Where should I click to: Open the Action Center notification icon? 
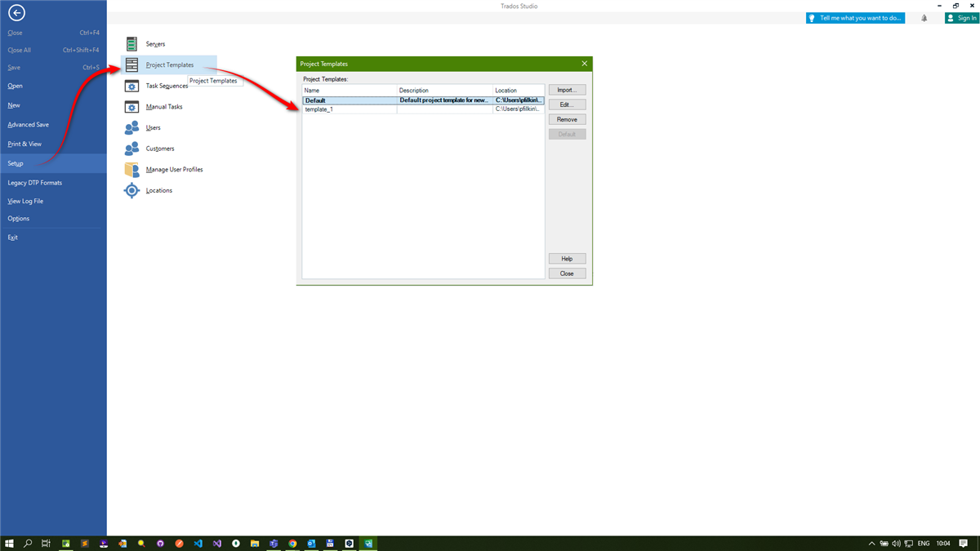(963, 543)
